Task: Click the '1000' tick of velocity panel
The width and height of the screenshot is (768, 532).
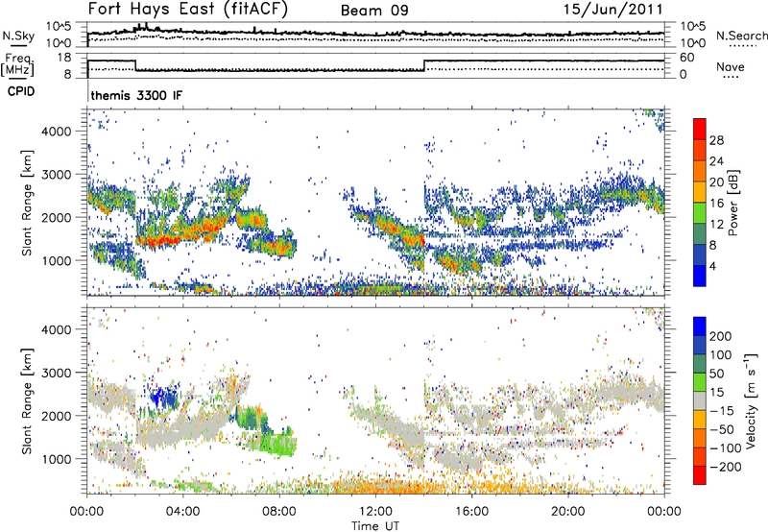Action: click(56, 459)
